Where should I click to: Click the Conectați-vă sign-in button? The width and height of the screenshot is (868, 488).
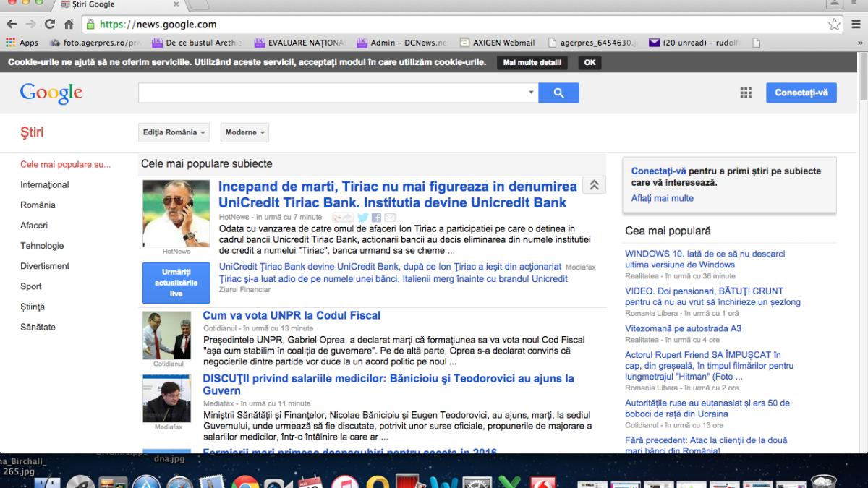coord(801,93)
